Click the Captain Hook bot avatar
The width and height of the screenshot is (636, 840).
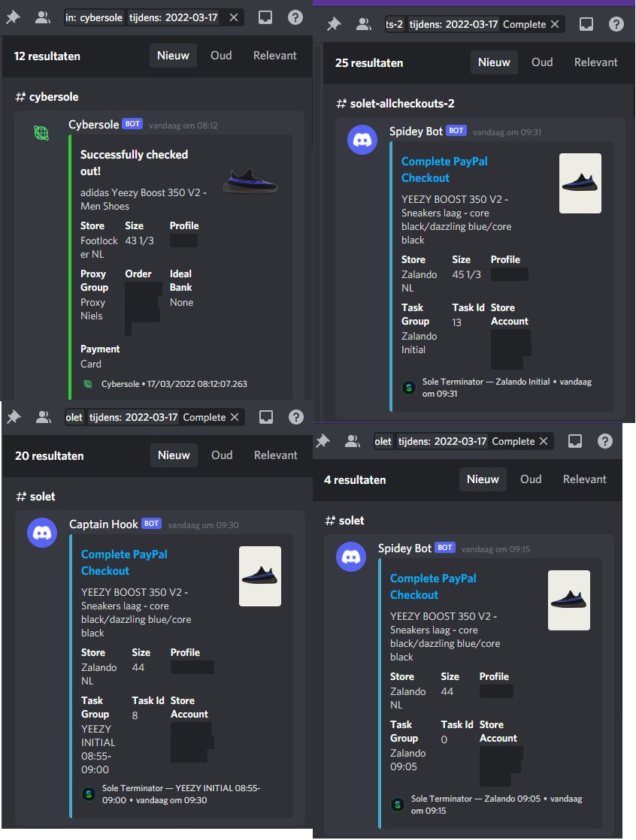pyautogui.click(x=42, y=533)
